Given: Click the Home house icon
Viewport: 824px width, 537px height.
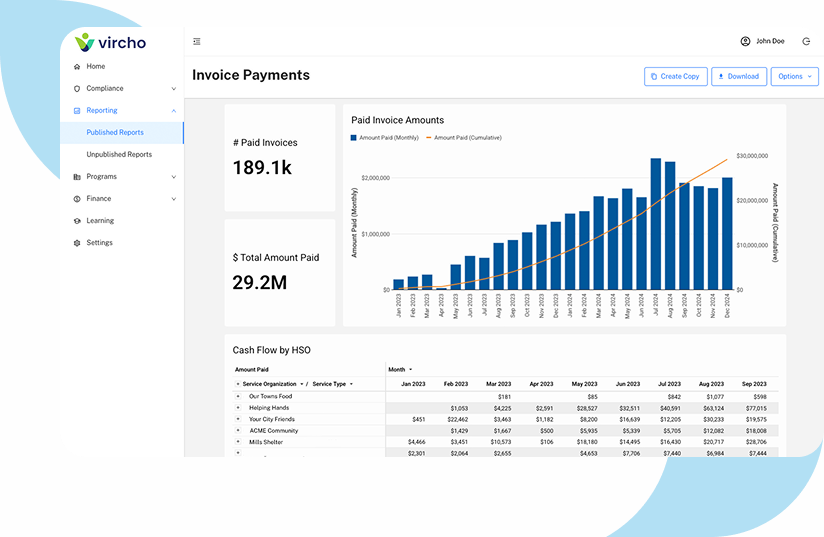Looking at the screenshot, I should pyautogui.click(x=77, y=67).
